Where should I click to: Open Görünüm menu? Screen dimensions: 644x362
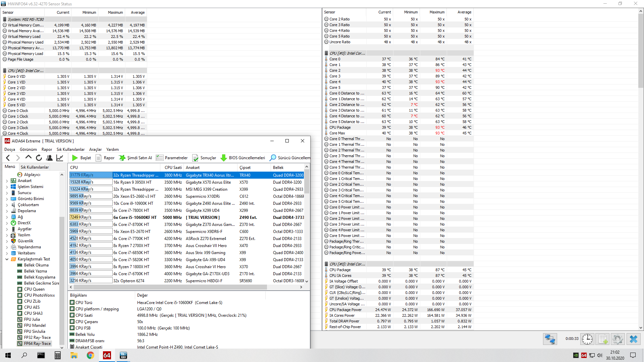(x=28, y=149)
